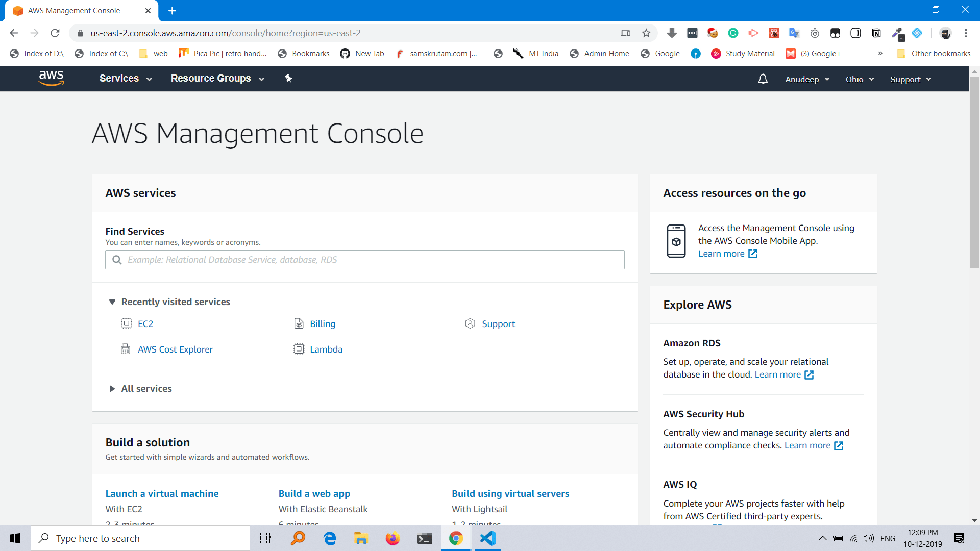
Task: Open the Anudeep account menu
Action: click(807, 80)
